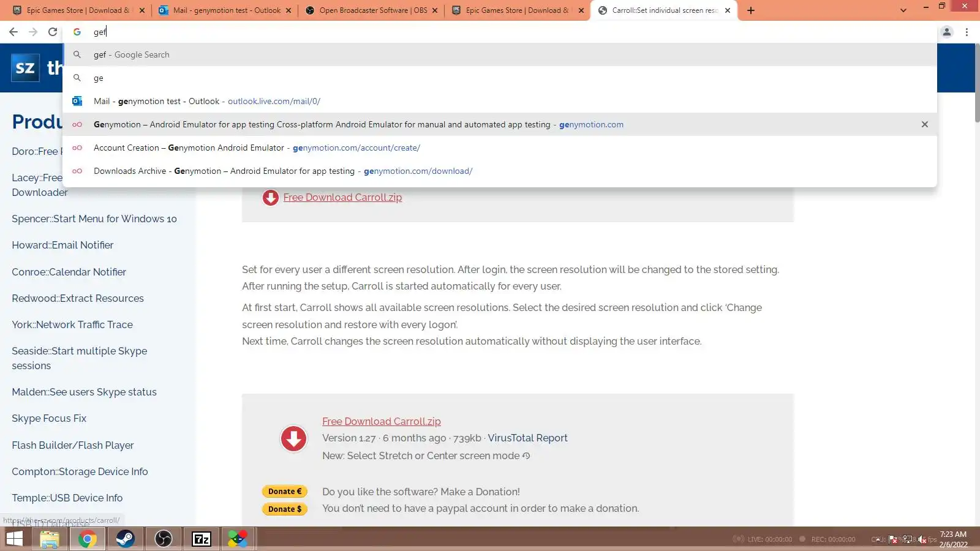Click the SZ site logo
Screen dimensions: 980x551
click(25, 67)
